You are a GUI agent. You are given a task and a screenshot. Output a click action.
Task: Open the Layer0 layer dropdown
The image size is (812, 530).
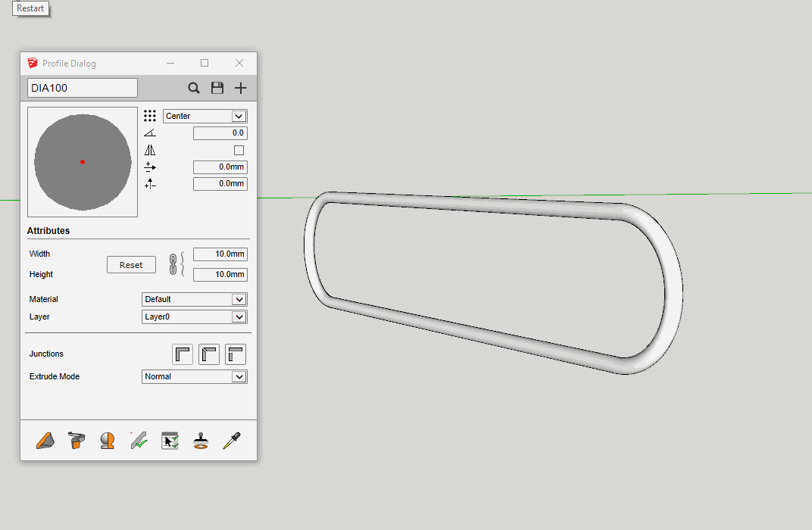click(194, 316)
